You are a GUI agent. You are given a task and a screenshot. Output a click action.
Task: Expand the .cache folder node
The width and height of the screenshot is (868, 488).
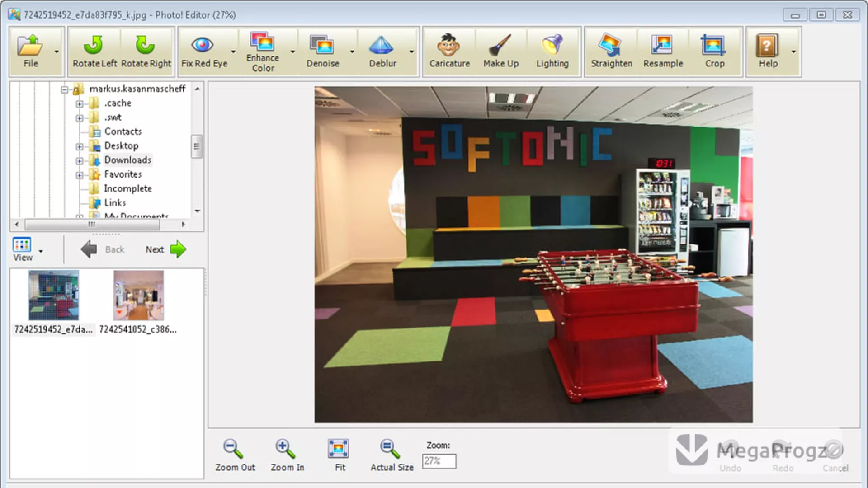tap(80, 104)
